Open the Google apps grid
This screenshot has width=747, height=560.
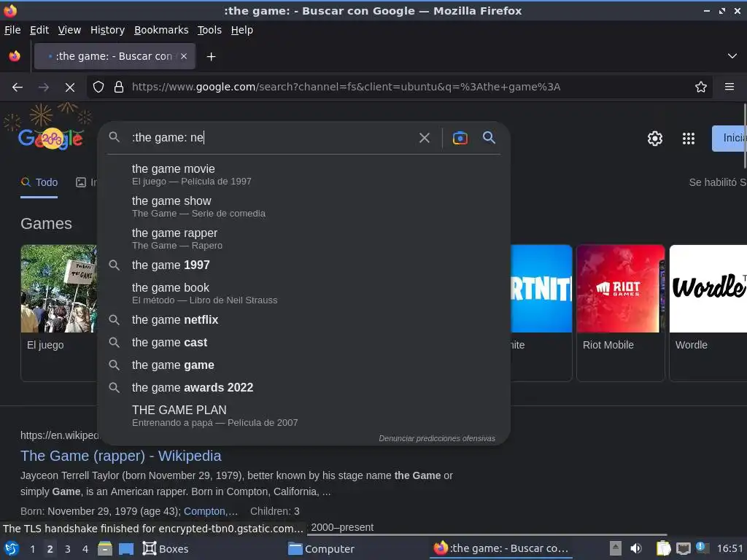688,139
